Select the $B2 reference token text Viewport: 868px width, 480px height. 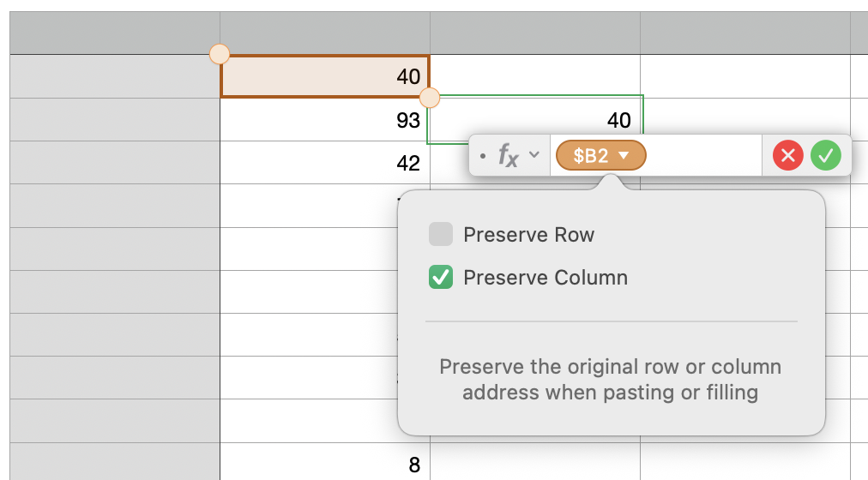pyautogui.click(x=591, y=155)
